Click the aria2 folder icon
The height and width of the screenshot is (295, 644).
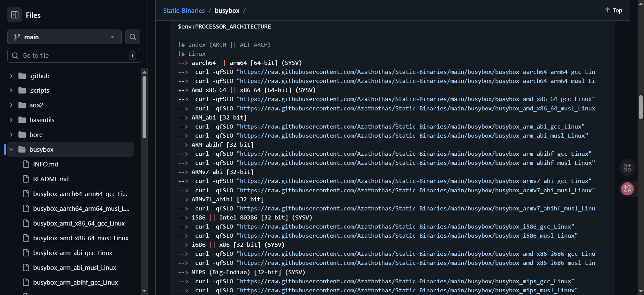click(x=22, y=105)
